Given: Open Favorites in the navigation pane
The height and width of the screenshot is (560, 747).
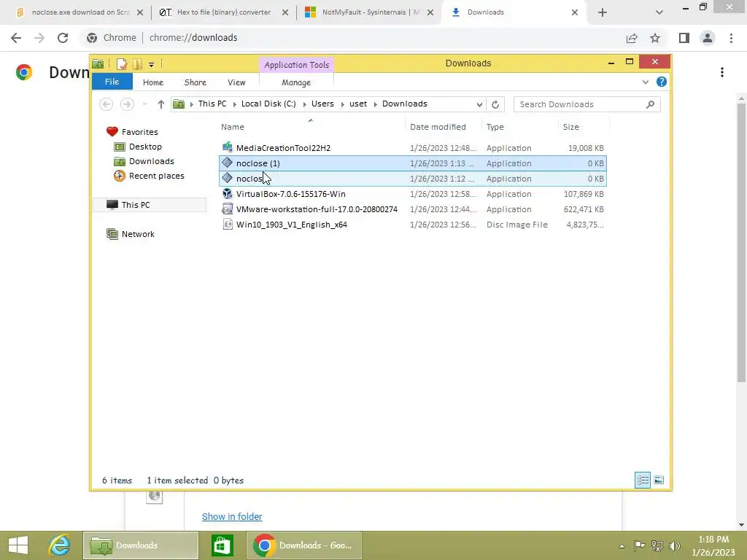Looking at the screenshot, I should (139, 132).
